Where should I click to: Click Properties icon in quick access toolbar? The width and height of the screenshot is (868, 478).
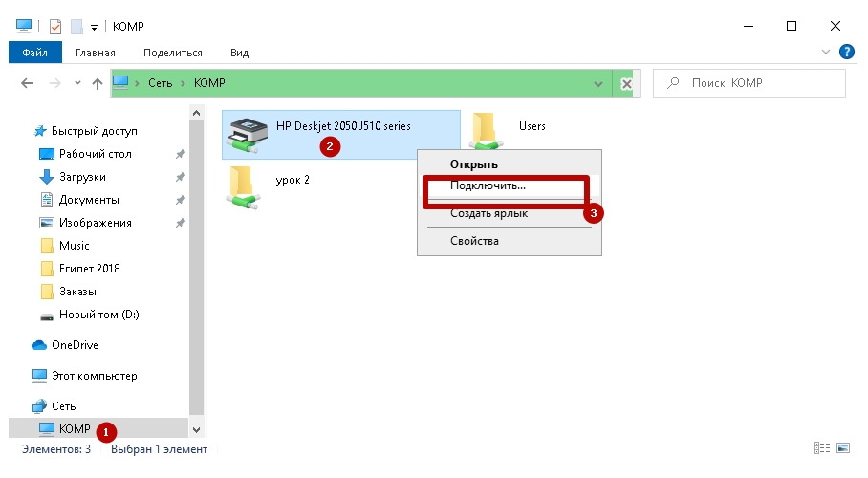pos(54,26)
